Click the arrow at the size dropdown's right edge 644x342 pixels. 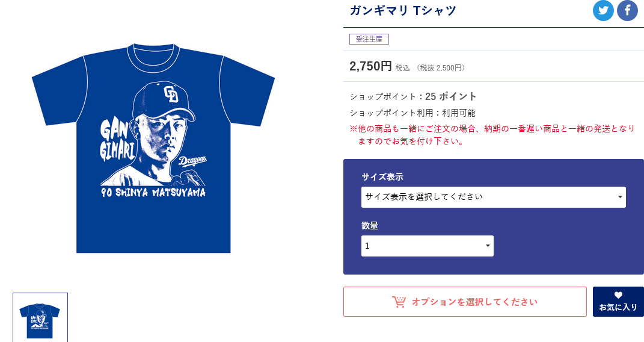tap(620, 197)
